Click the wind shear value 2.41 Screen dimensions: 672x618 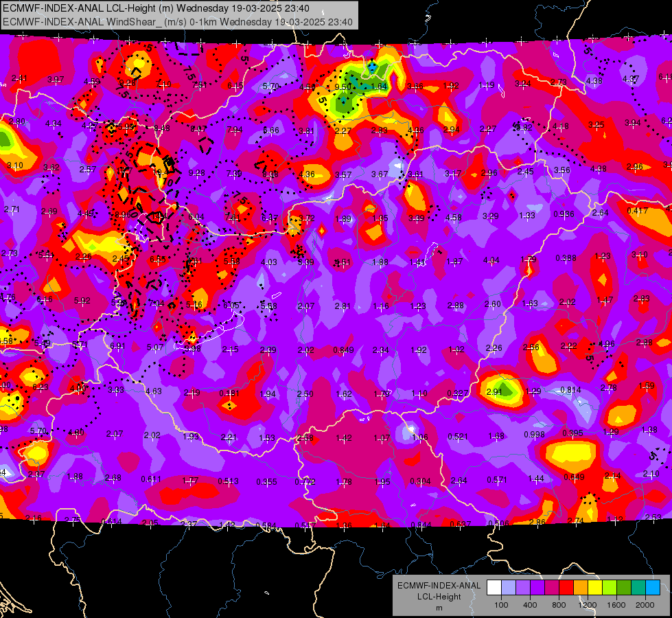click(x=19, y=78)
